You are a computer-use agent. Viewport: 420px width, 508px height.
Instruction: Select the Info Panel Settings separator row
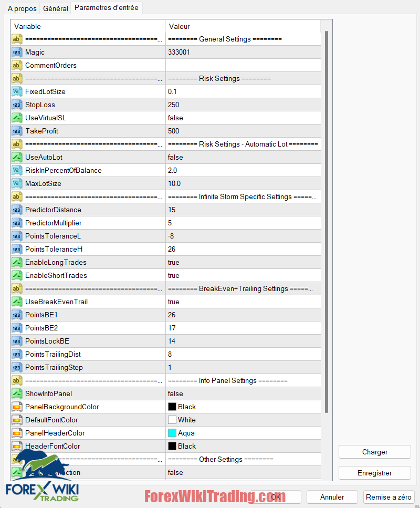coord(166,381)
